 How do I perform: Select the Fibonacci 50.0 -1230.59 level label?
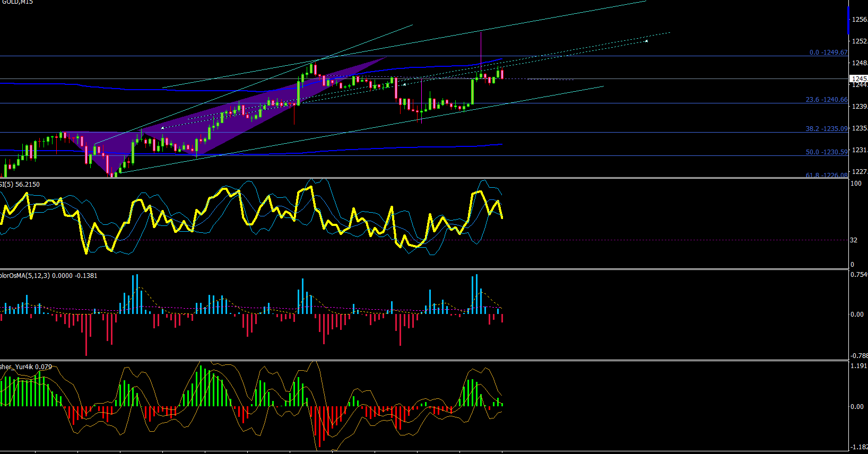click(827, 152)
